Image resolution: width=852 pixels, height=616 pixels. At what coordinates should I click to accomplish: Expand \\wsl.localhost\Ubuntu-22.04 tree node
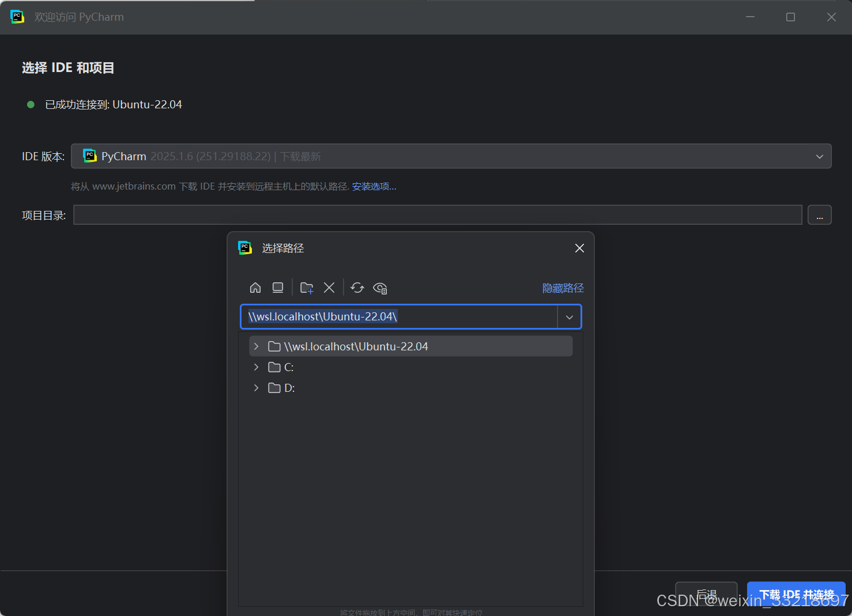[257, 346]
